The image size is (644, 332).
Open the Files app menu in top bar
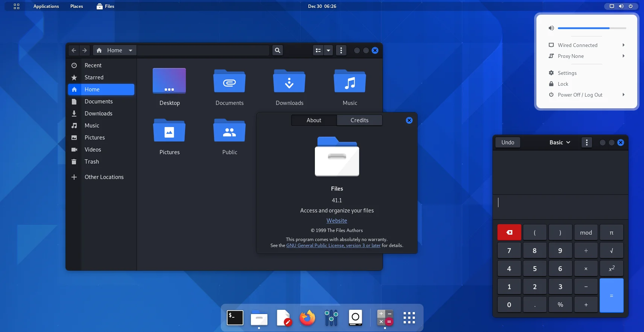(x=105, y=6)
